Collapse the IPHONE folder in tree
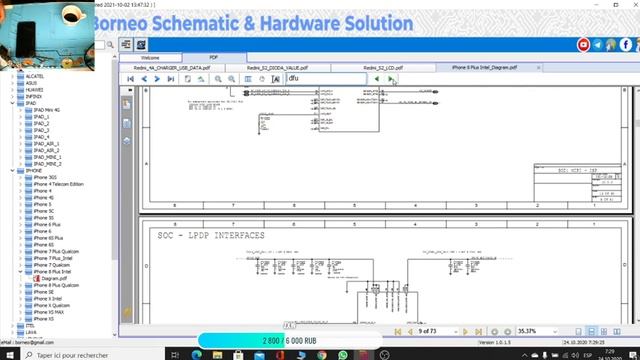 (x=13, y=171)
